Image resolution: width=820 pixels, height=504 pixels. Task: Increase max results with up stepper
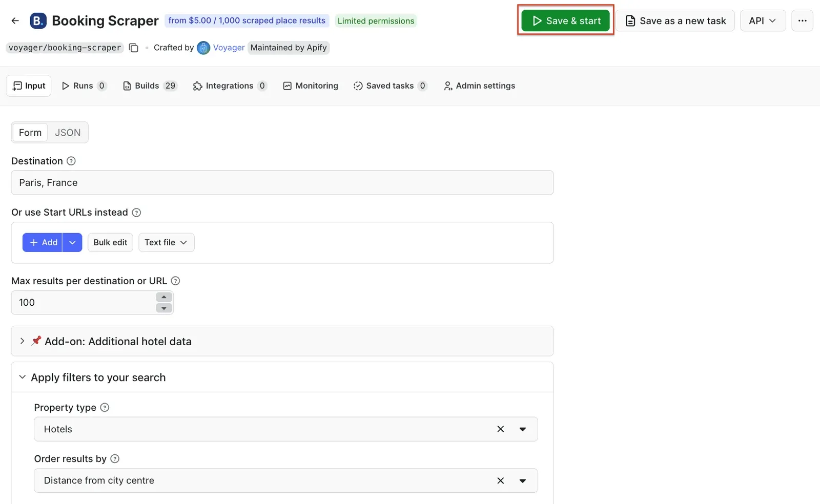[164, 297]
